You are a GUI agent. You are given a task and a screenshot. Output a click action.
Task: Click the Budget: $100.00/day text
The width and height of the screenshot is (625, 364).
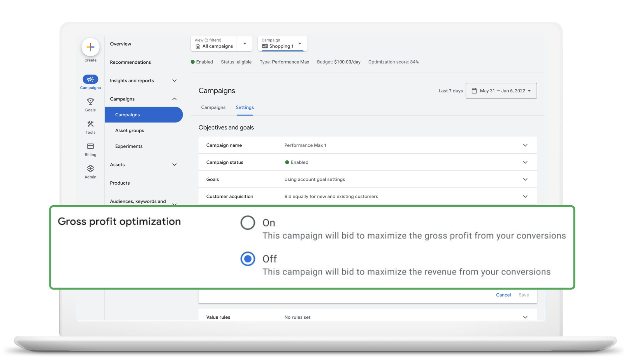[x=338, y=62]
